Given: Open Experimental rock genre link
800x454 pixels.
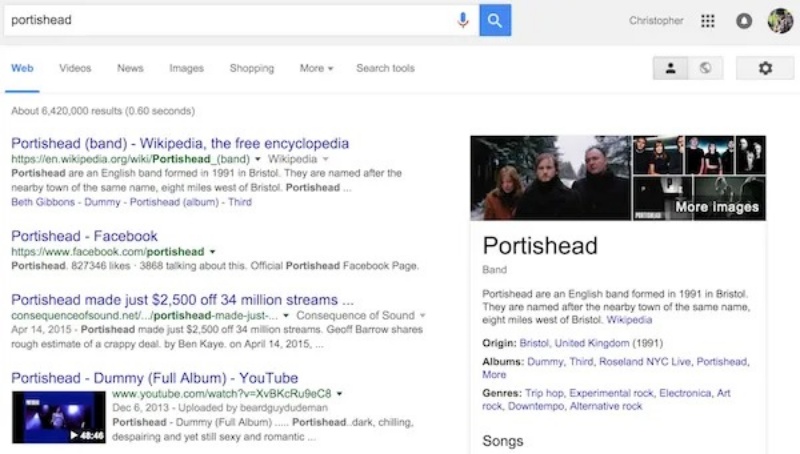Looking at the screenshot, I should tap(611, 393).
